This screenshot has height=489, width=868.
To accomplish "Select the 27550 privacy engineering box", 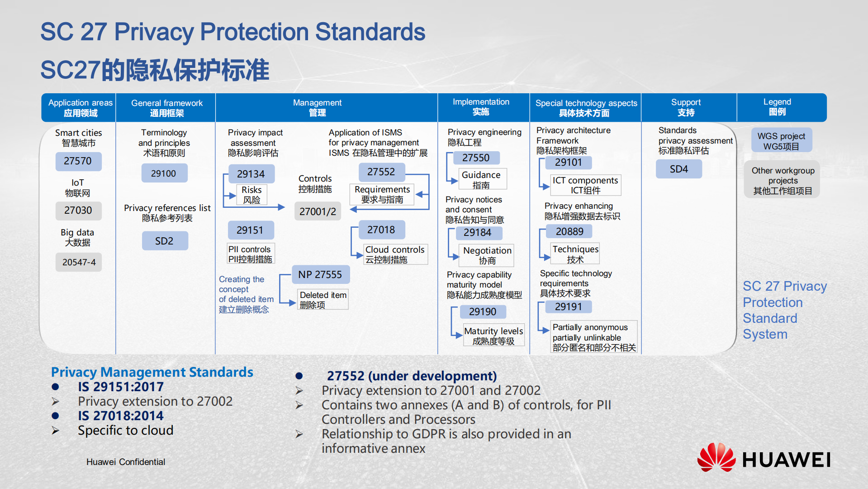I will pyautogui.click(x=475, y=158).
